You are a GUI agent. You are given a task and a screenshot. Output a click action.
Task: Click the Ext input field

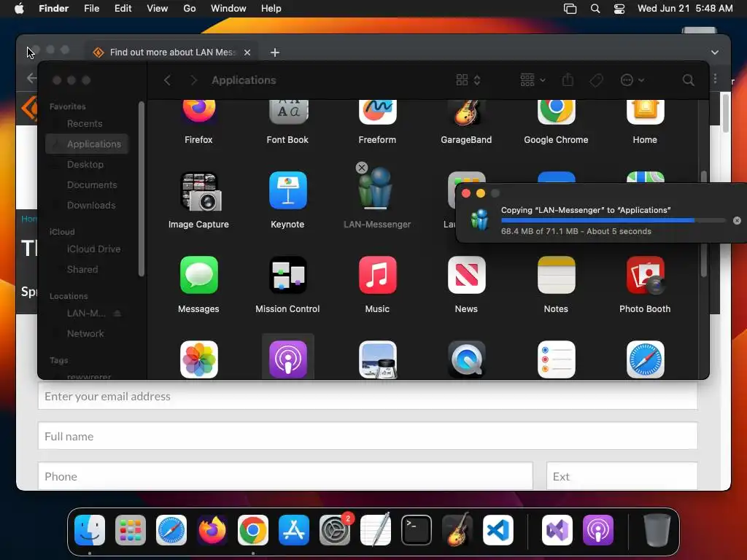[622, 476]
